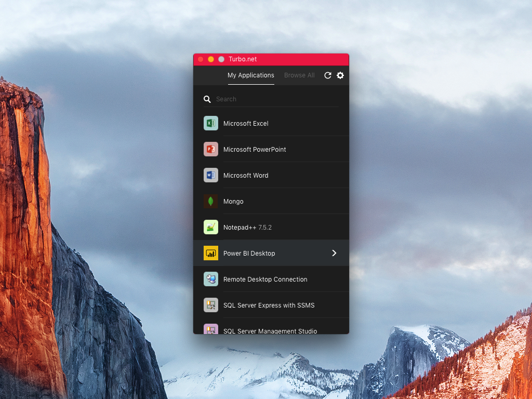Click the Notepad++ app icon
This screenshot has width=532, height=399.
coord(210,227)
